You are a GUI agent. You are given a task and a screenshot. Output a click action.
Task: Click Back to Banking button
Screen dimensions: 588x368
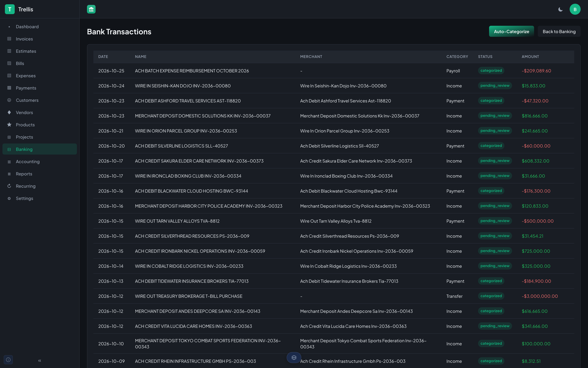pyautogui.click(x=559, y=31)
